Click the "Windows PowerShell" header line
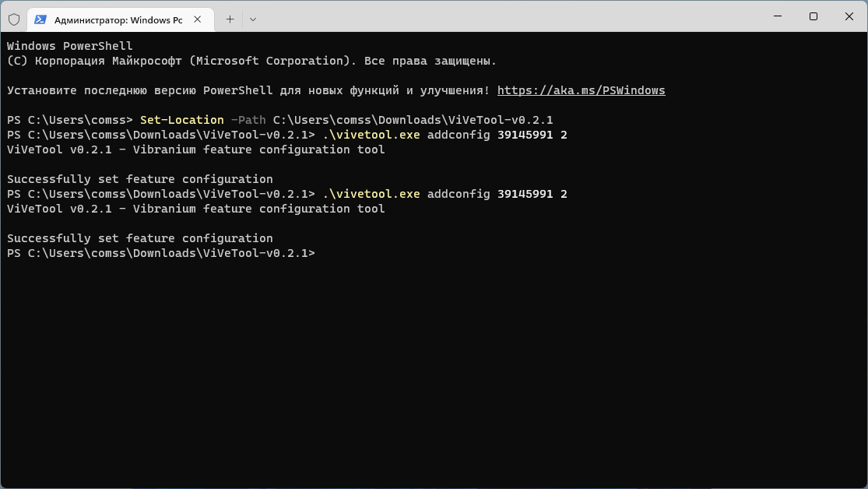 (70, 46)
